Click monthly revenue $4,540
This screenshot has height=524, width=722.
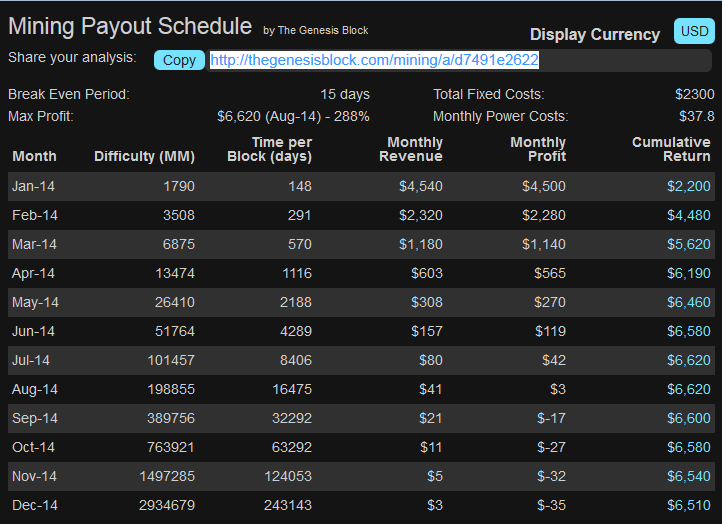(x=421, y=186)
